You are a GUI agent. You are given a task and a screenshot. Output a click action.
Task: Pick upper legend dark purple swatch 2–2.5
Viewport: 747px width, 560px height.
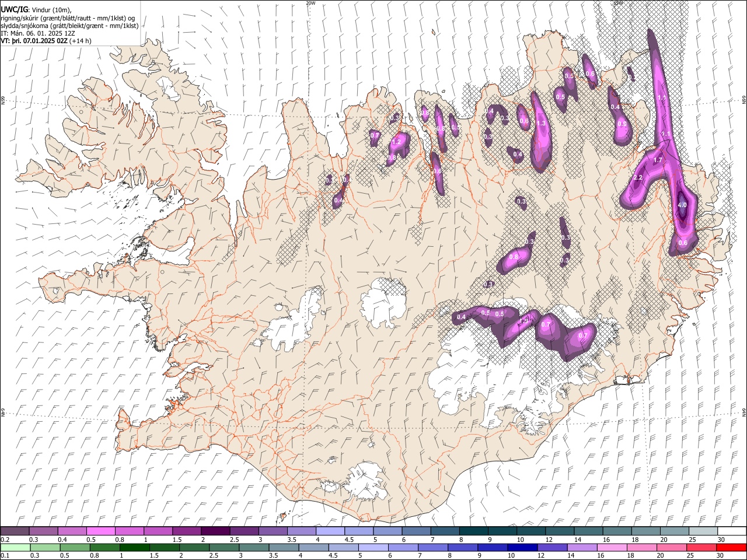[215, 531]
